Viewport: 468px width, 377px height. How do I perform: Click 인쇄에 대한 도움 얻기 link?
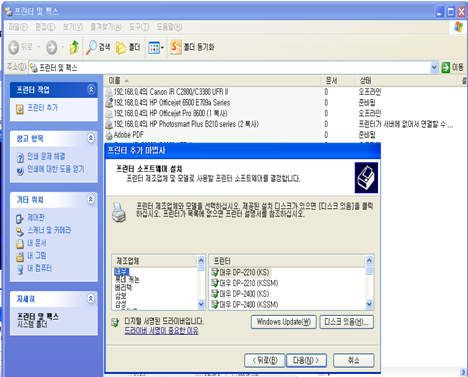56,169
